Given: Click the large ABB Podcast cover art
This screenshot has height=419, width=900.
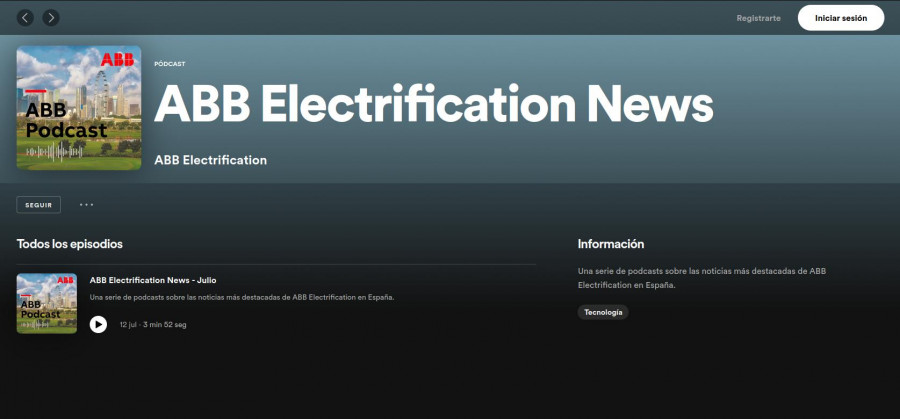Looking at the screenshot, I should click(79, 108).
